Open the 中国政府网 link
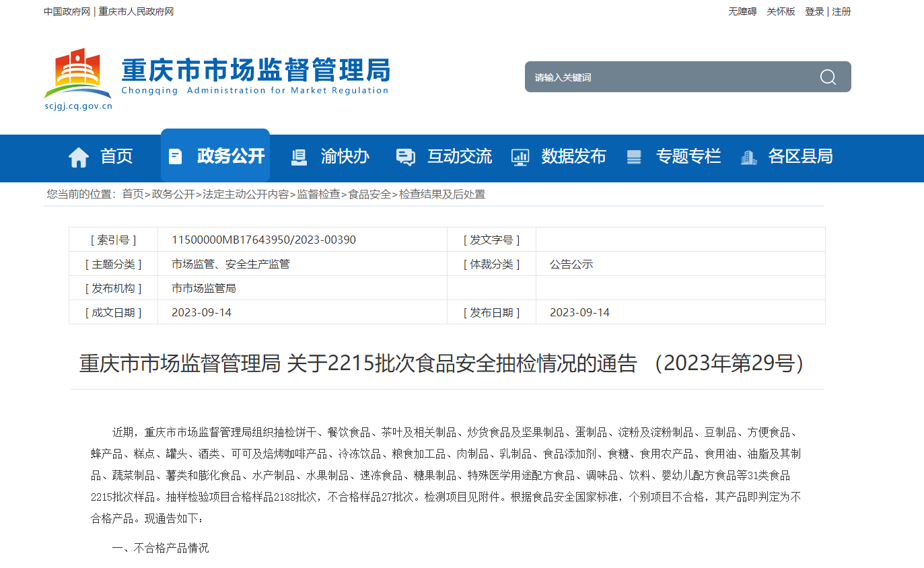 pyautogui.click(x=67, y=11)
